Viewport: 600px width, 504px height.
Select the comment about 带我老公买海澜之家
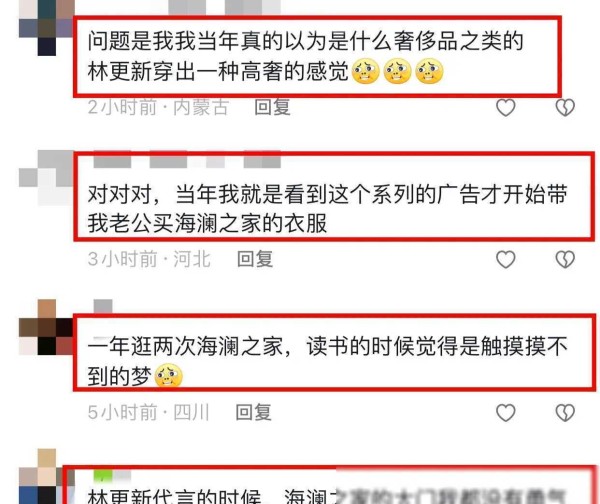[x=334, y=196]
